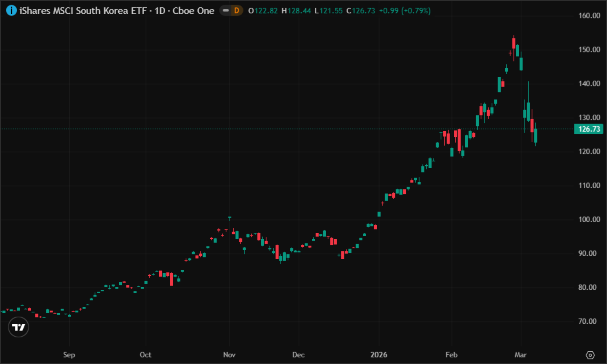607x364 pixels.
Task: Open the TradingView logo link
Action: (19, 327)
